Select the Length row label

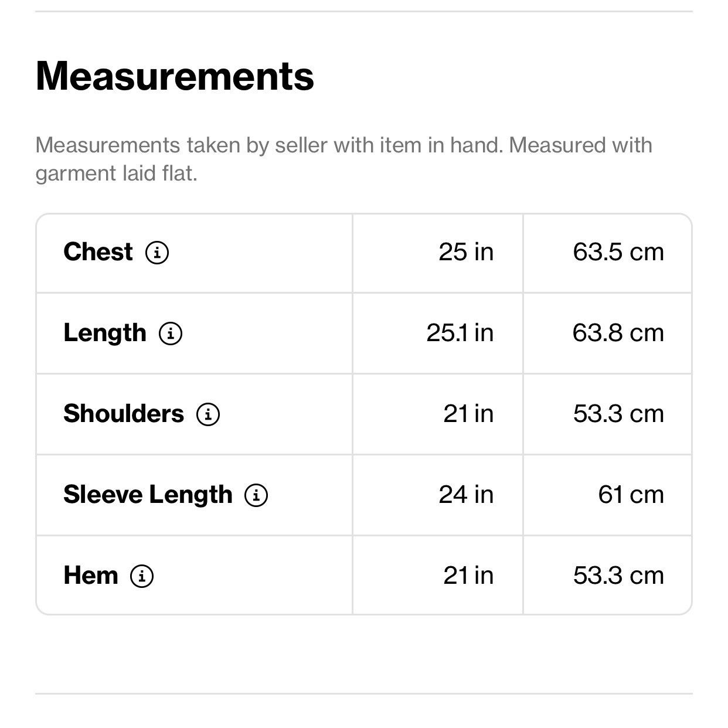click(105, 334)
